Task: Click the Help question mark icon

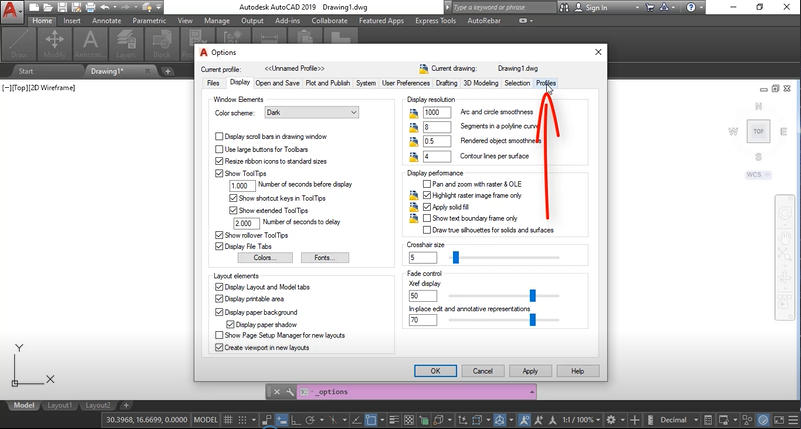Action: pos(691,7)
